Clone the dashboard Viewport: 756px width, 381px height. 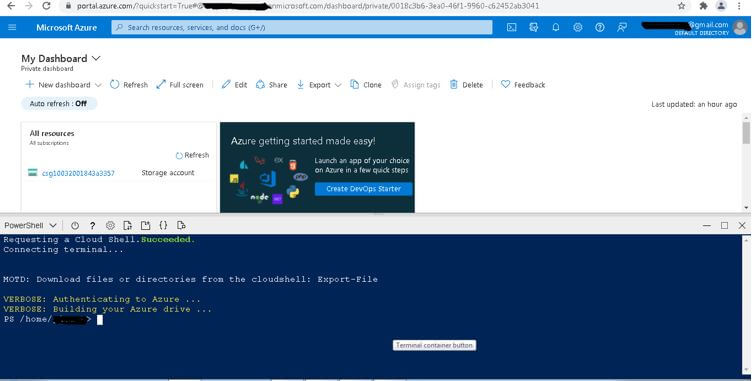pos(365,84)
